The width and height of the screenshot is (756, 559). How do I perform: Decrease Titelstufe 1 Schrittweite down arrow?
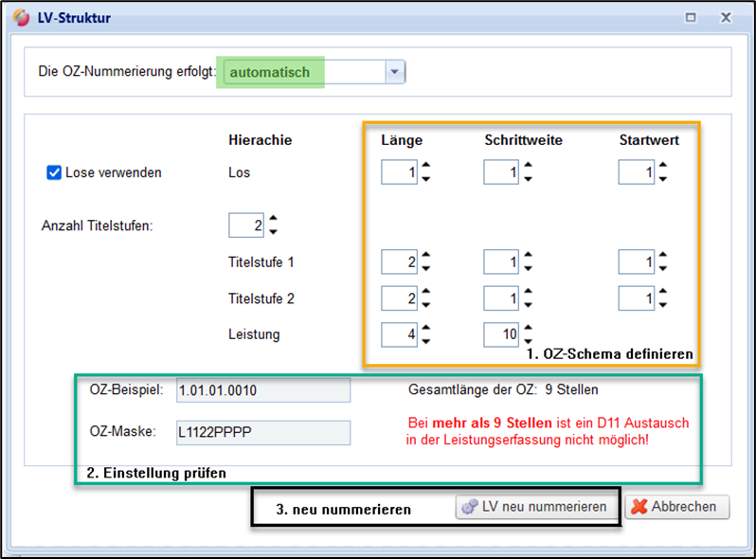(x=528, y=268)
